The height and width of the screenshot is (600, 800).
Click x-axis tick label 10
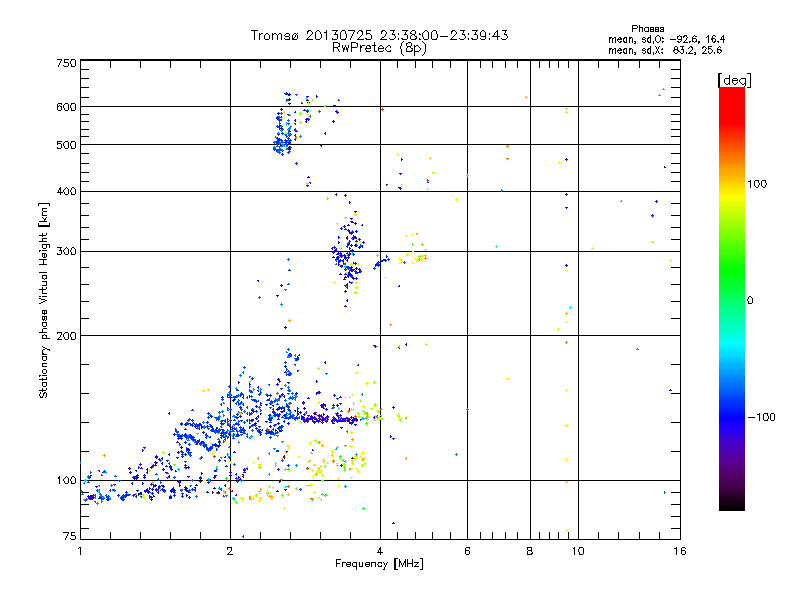[x=578, y=551]
